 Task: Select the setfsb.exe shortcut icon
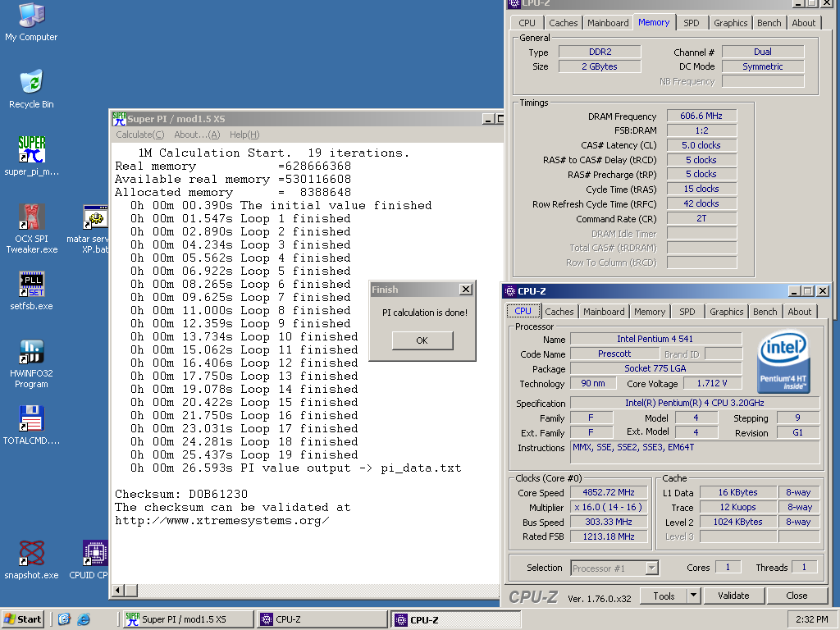click(31, 291)
